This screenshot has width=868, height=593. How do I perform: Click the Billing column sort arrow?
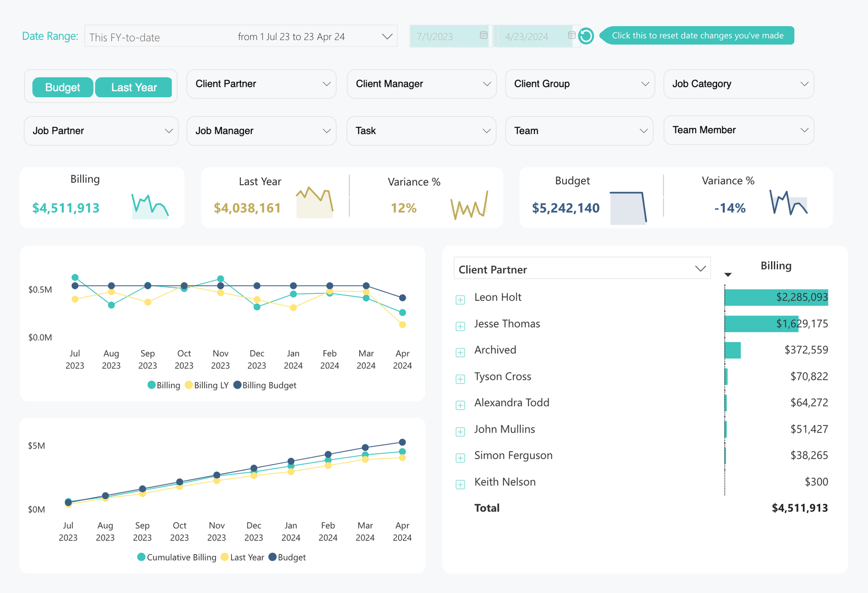point(728,275)
